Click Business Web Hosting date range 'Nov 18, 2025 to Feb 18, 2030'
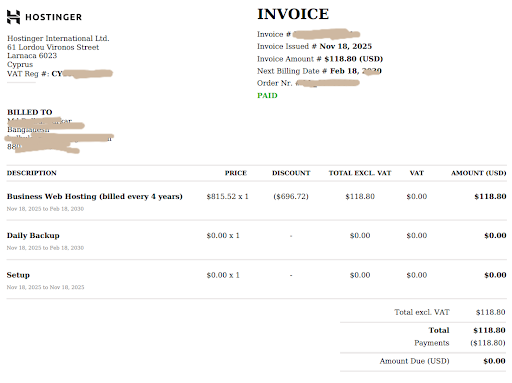Screen dimensions: 512x383 coord(45,209)
